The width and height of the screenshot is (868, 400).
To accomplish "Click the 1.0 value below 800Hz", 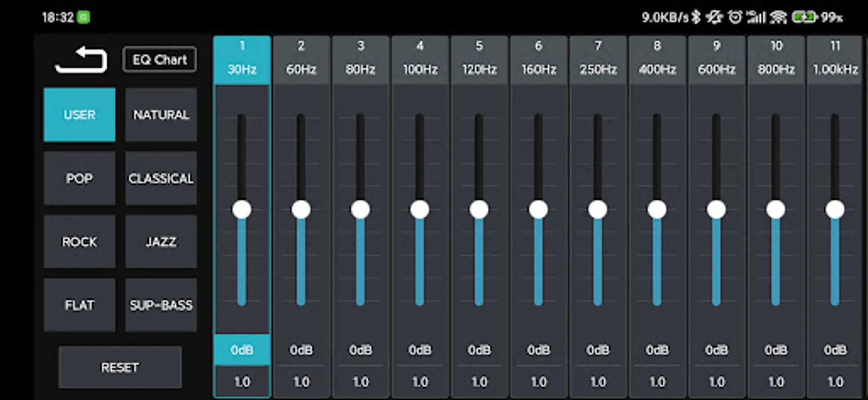I will click(x=776, y=381).
